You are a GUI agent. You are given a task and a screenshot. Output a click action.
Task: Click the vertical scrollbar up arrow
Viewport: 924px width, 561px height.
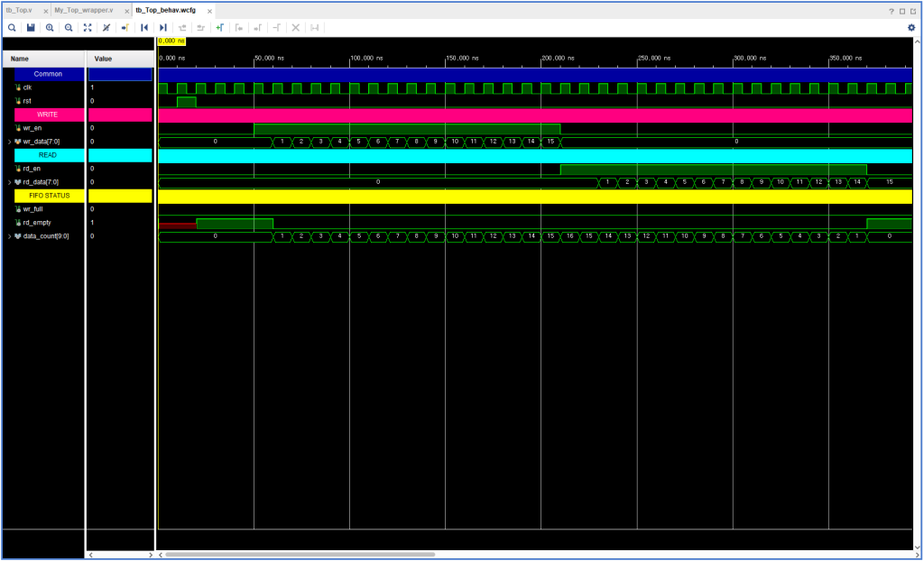tap(917, 41)
